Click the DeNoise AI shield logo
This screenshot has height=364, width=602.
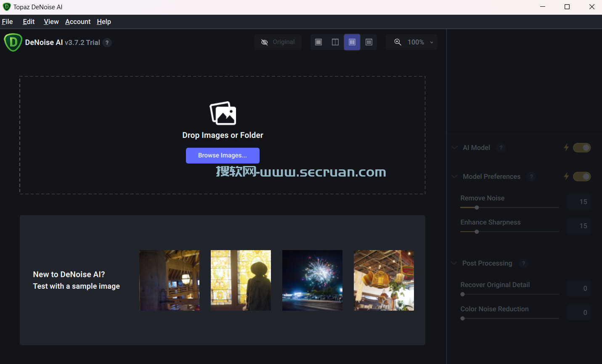pyautogui.click(x=13, y=42)
